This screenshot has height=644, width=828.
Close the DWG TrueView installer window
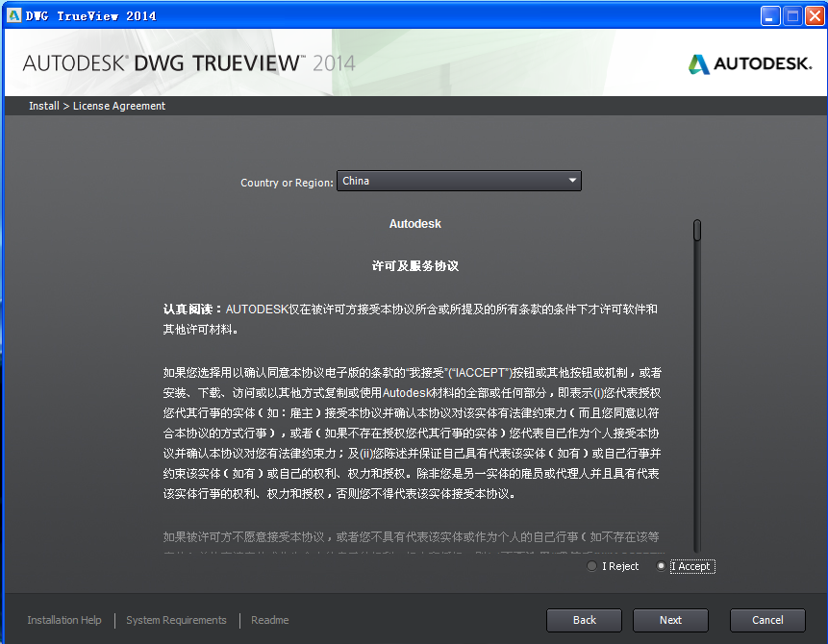[x=815, y=15]
